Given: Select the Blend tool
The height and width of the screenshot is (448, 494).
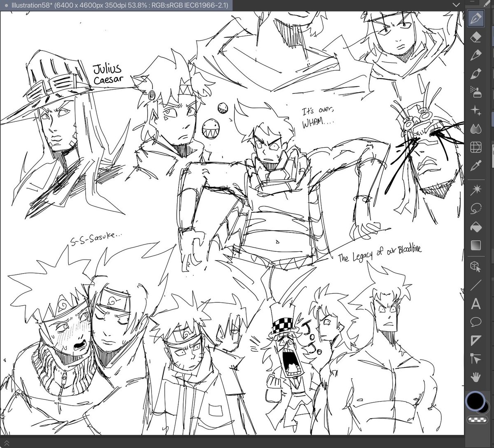Looking at the screenshot, I should (x=476, y=128).
